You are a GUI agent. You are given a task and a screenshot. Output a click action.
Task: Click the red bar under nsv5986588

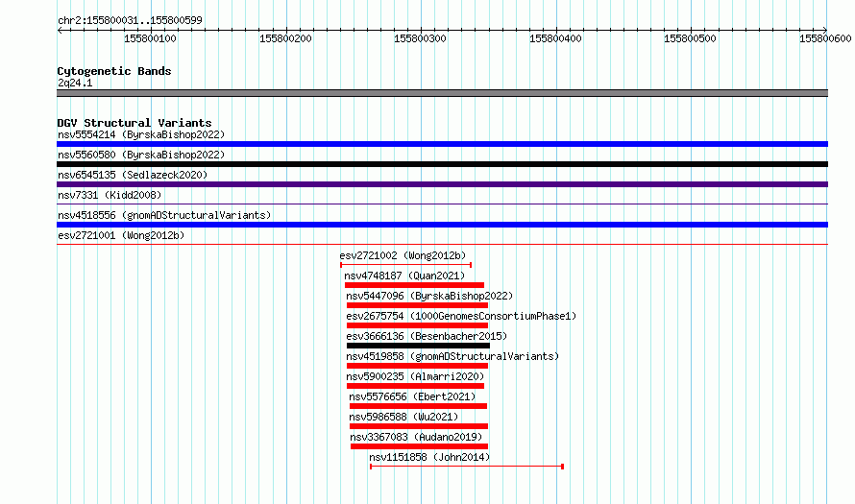tap(419, 426)
